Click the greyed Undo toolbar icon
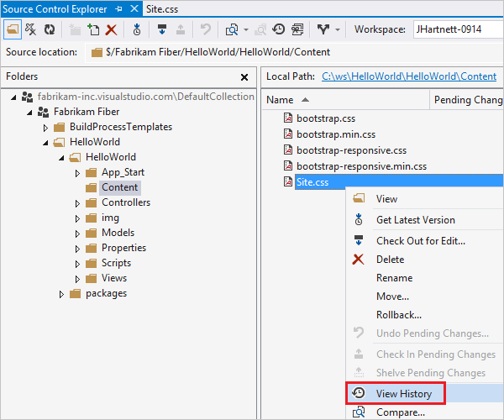 (206, 29)
